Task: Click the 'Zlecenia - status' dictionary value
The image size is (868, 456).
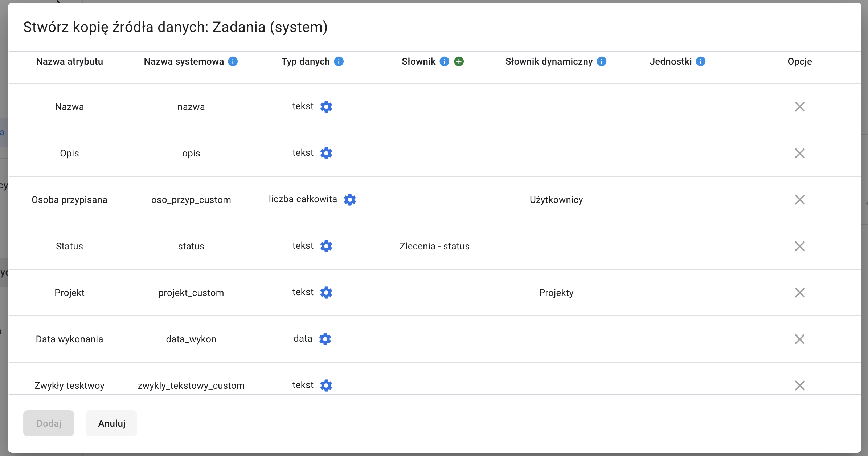Action: pyautogui.click(x=434, y=246)
